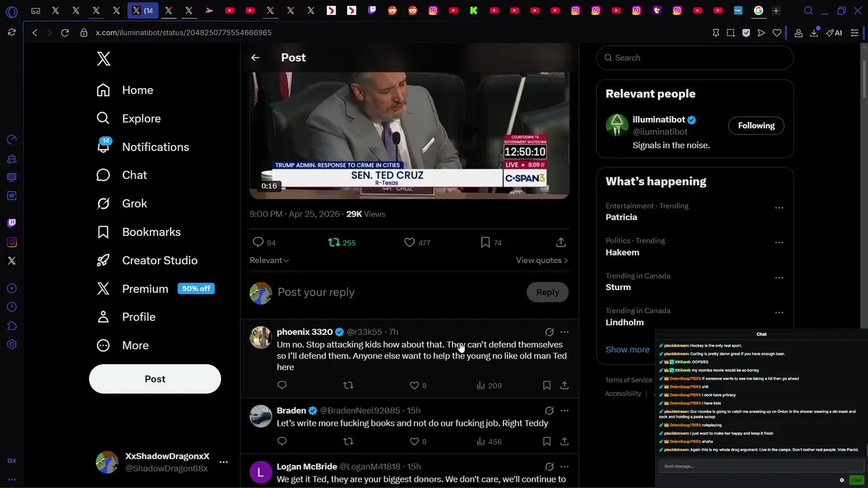Bookmark Braden's comment
Screen dimensions: 868x488
547,441
